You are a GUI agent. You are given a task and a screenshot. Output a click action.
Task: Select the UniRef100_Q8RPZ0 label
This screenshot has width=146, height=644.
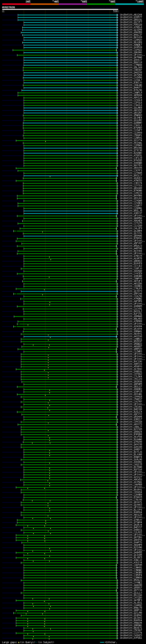131,349
